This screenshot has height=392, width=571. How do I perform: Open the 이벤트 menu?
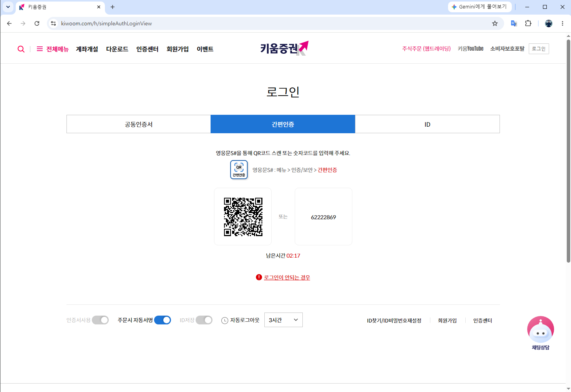point(205,49)
